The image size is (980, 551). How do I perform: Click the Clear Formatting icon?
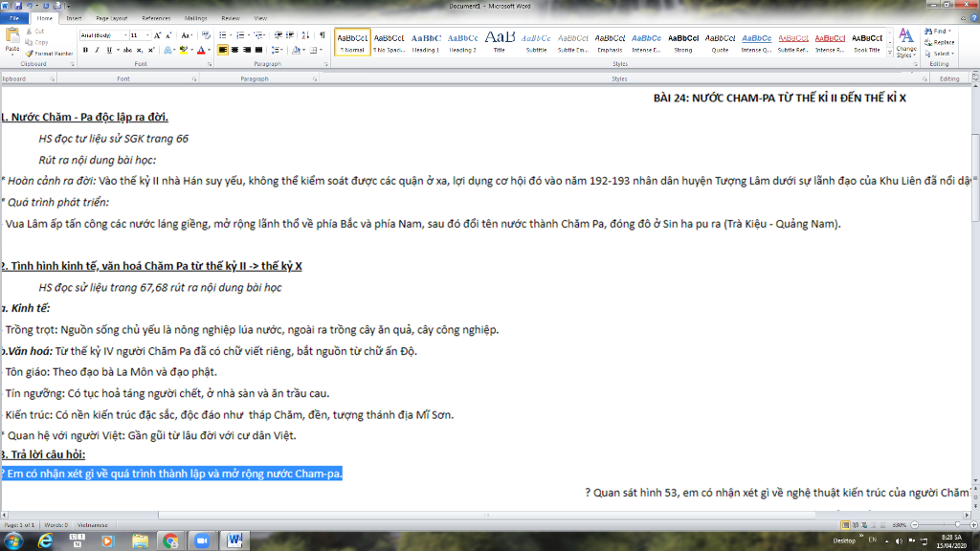click(x=206, y=35)
